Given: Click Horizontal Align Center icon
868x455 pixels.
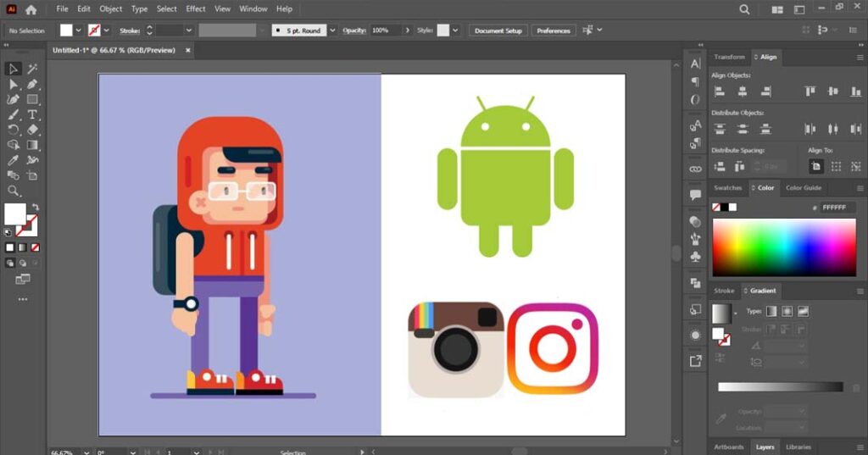Looking at the screenshot, I should pos(743,92).
